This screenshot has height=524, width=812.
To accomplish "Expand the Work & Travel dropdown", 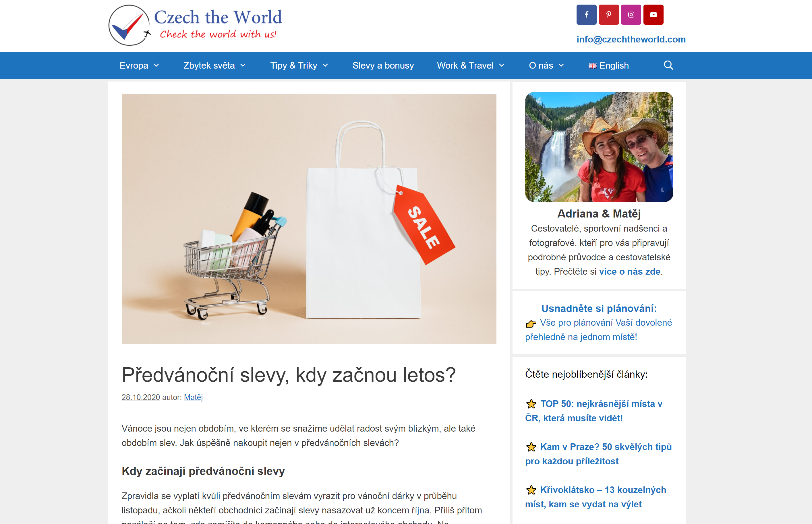I will tap(502, 65).
